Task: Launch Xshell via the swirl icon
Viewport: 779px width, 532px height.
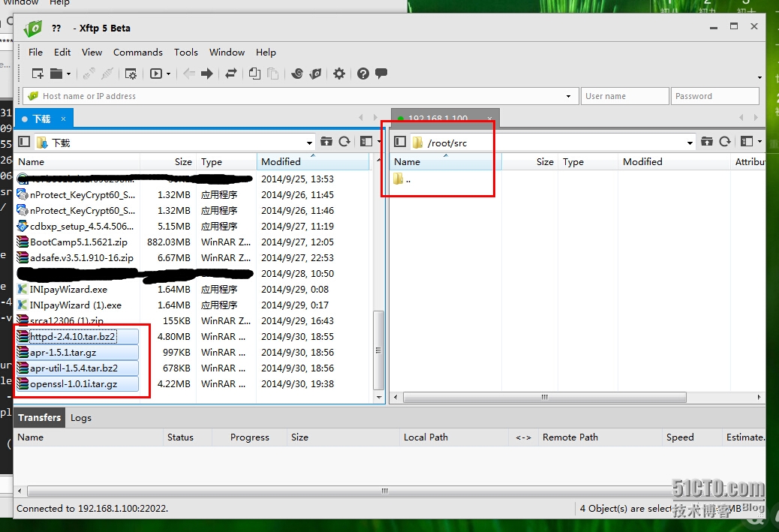Action: pos(297,74)
